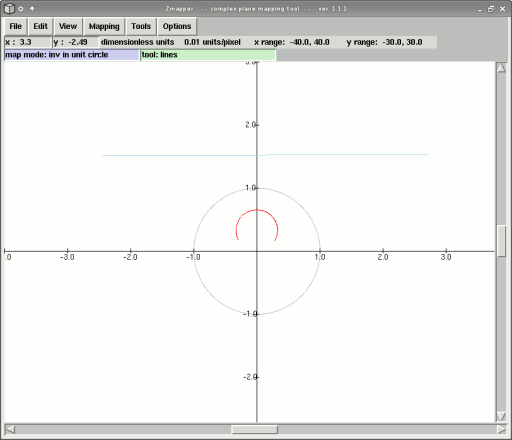Click the vertical scrollbar down arrow
512x440 pixels.
[501, 416]
